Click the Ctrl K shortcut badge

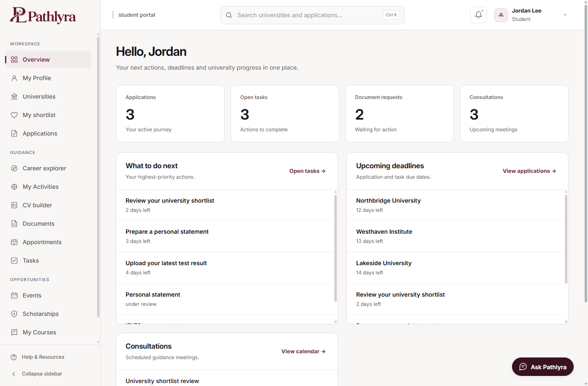click(391, 15)
